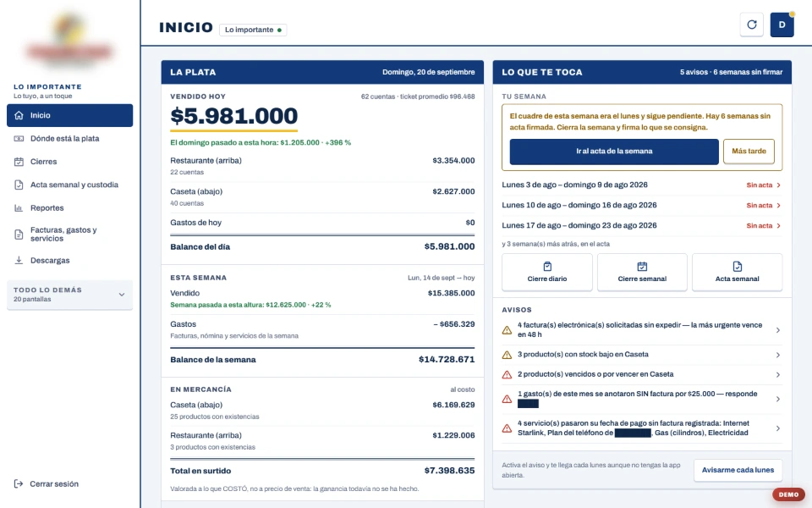Screen dimensions: 812x508
Task: Click the refresh icon in the header
Action: [x=751, y=25]
